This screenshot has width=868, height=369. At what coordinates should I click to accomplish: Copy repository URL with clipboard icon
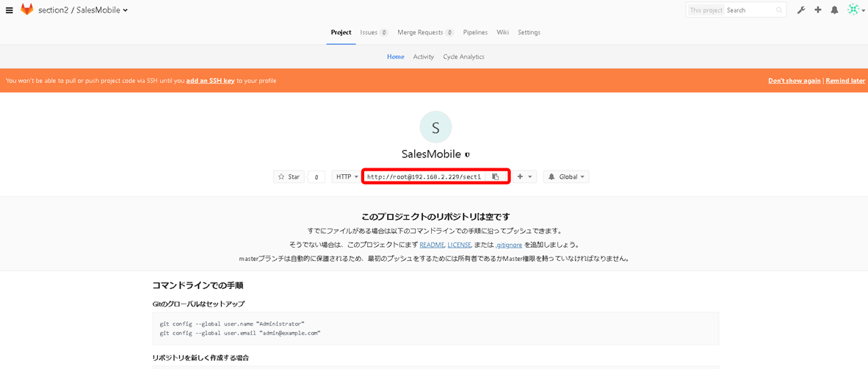tap(496, 176)
